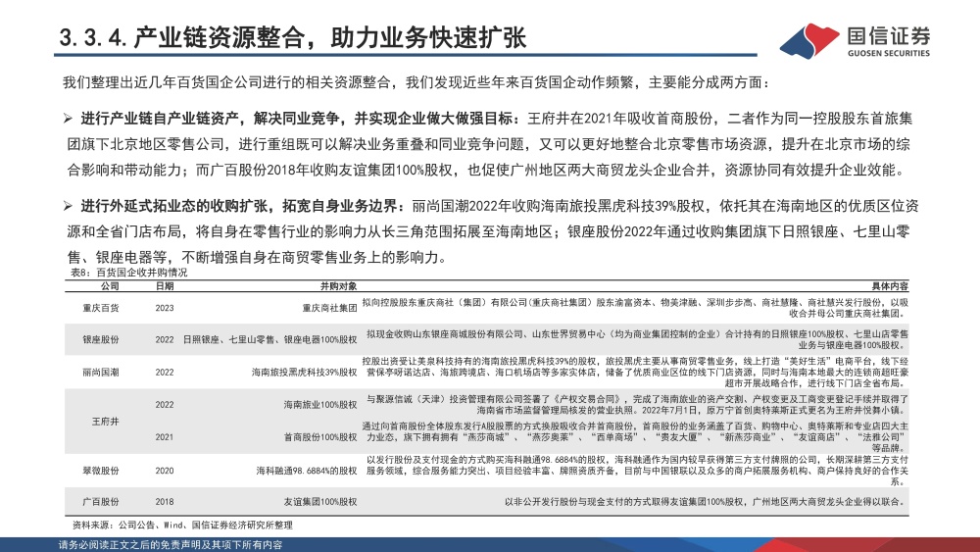
Task: Click bold heading '进行外延式拓业态的收购扩张，拓宽自身业务边界'
Action: pyautogui.click(x=239, y=206)
